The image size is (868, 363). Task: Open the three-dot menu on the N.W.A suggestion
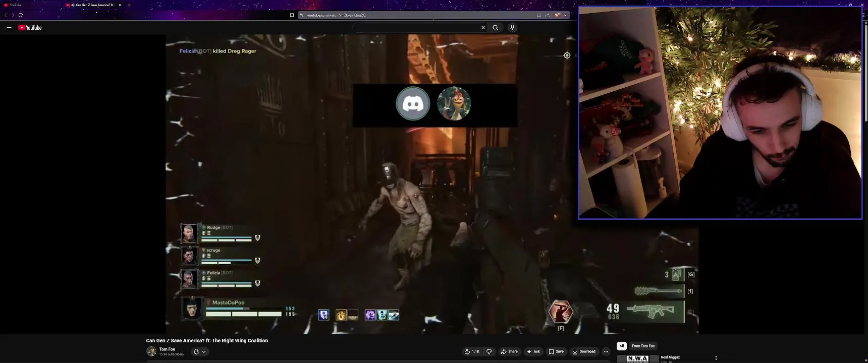click(x=716, y=358)
